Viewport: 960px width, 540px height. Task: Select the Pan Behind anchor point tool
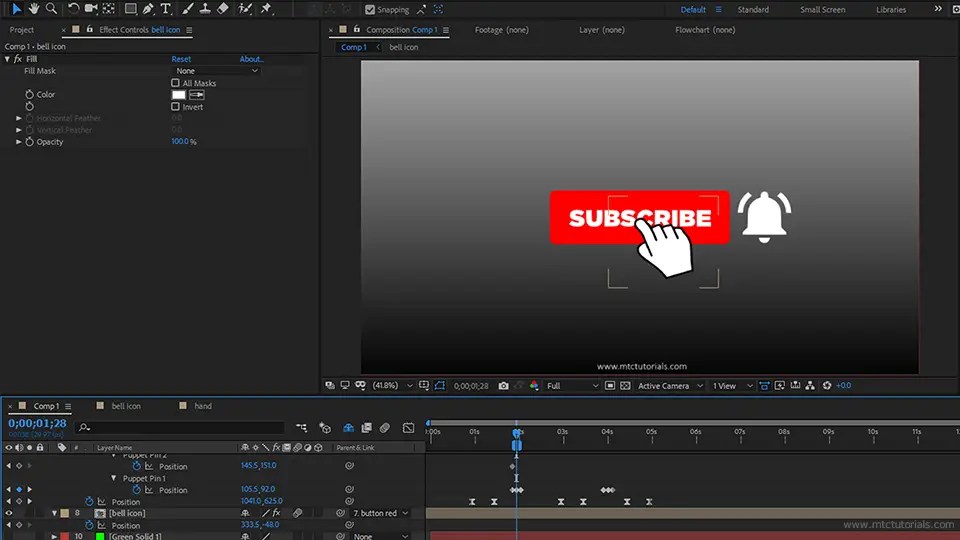(109, 9)
